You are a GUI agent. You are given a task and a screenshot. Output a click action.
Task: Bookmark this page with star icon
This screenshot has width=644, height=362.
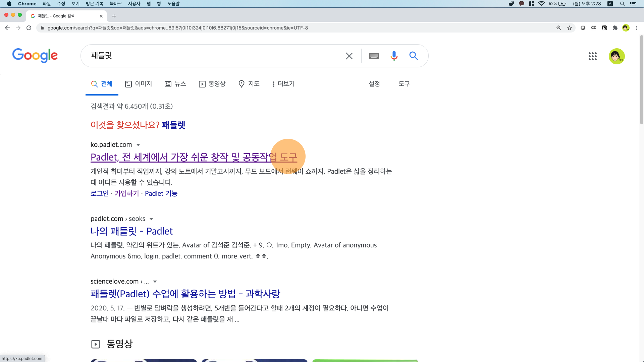[570, 28]
